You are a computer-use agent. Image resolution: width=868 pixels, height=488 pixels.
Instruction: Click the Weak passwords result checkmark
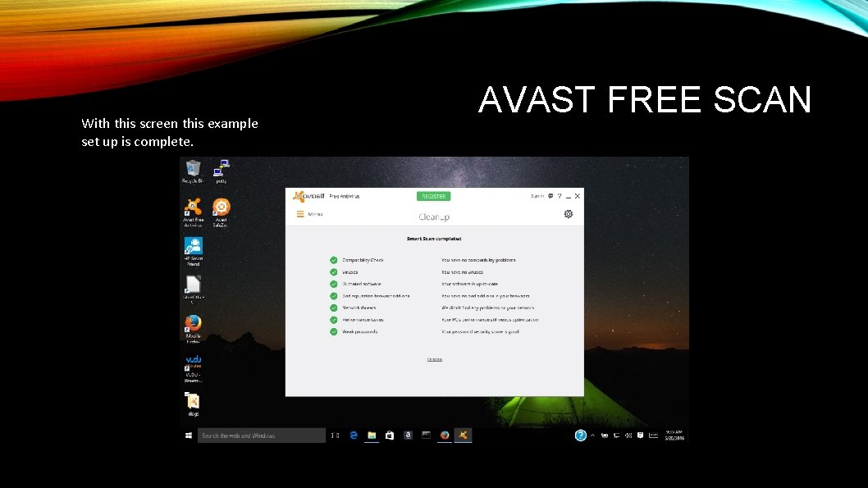click(333, 331)
